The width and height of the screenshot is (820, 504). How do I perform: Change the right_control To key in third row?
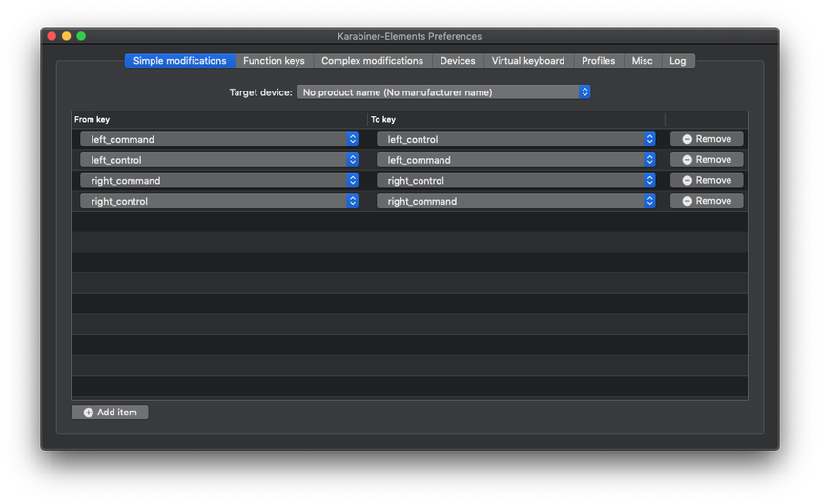[516, 181]
